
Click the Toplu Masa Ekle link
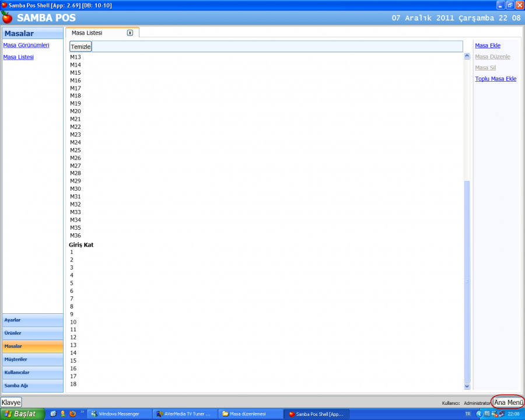495,79
